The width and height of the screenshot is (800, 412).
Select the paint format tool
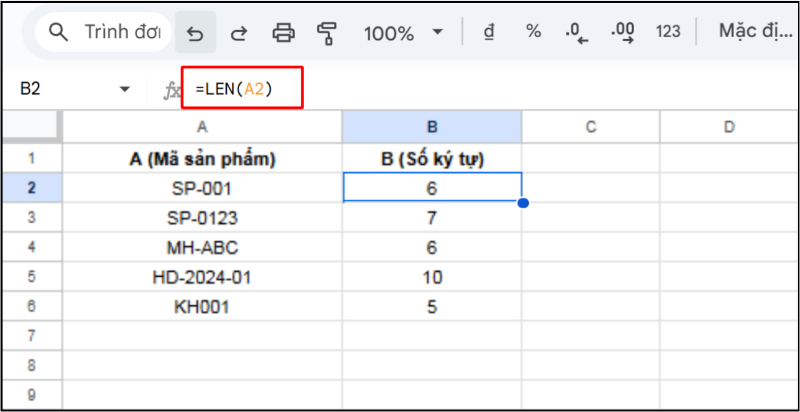coord(327,33)
